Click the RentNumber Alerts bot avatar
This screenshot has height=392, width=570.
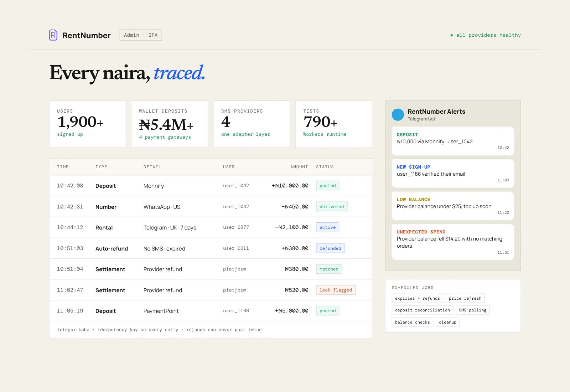[398, 115]
